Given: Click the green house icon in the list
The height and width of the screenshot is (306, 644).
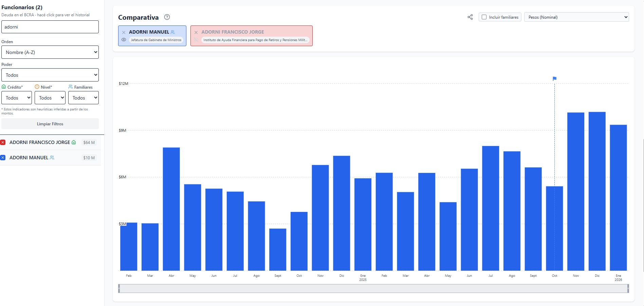Looking at the screenshot, I should point(74,142).
